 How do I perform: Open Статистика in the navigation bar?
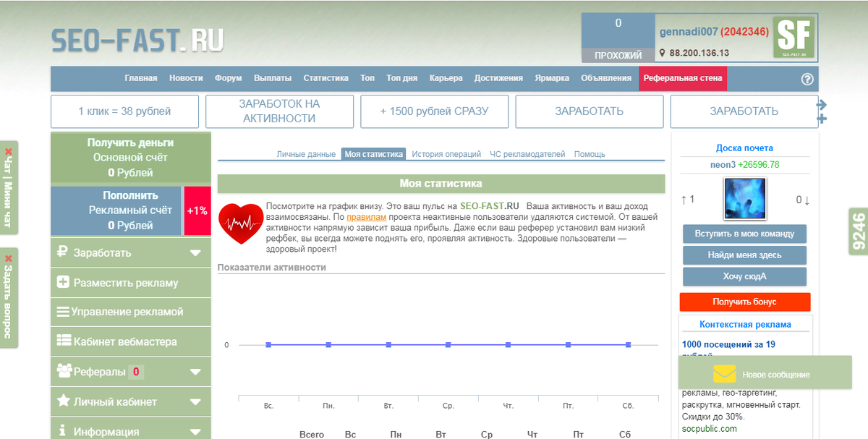325,78
